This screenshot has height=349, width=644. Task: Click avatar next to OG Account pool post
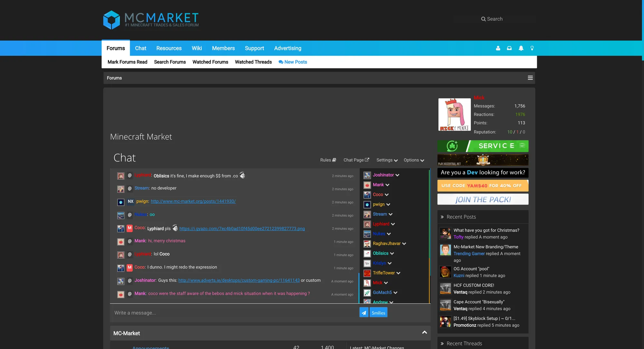[x=446, y=272]
